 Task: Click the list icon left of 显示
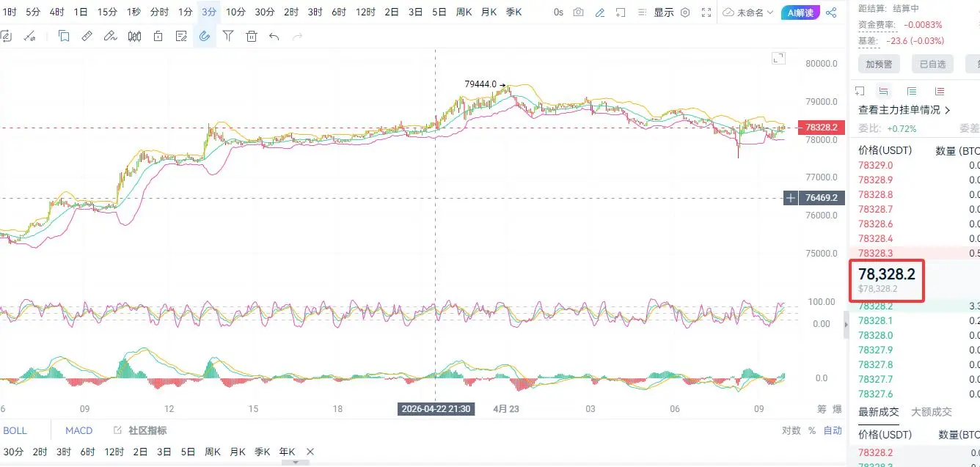click(641, 12)
